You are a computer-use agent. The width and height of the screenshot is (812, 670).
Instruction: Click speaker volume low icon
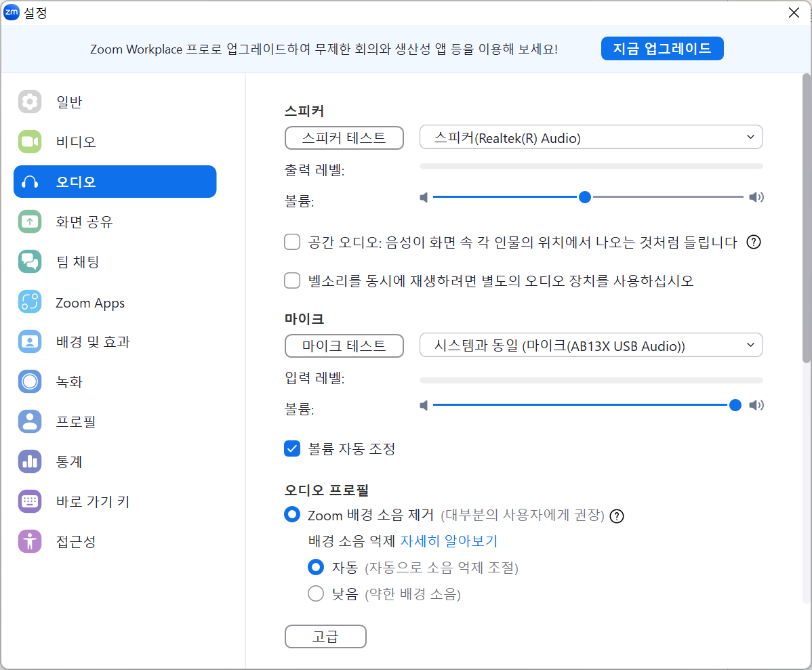pyautogui.click(x=424, y=197)
